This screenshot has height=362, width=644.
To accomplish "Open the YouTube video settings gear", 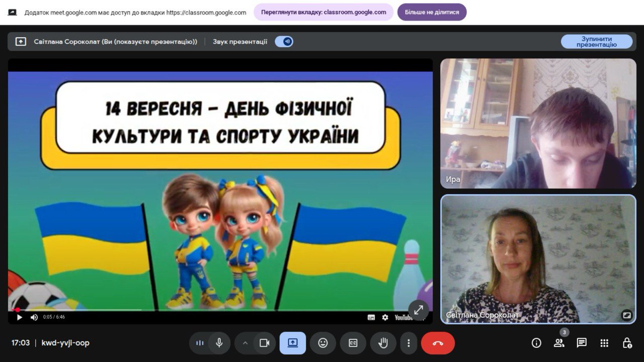I will 385,317.
